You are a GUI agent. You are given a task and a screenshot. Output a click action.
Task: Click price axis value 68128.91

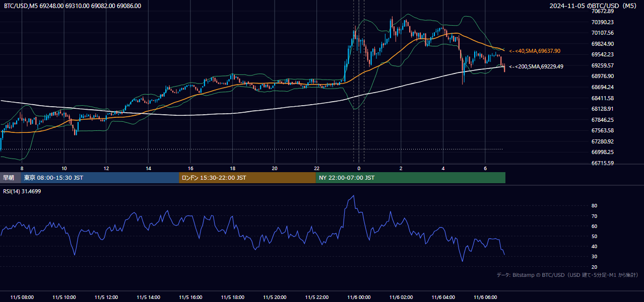click(x=603, y=109)
